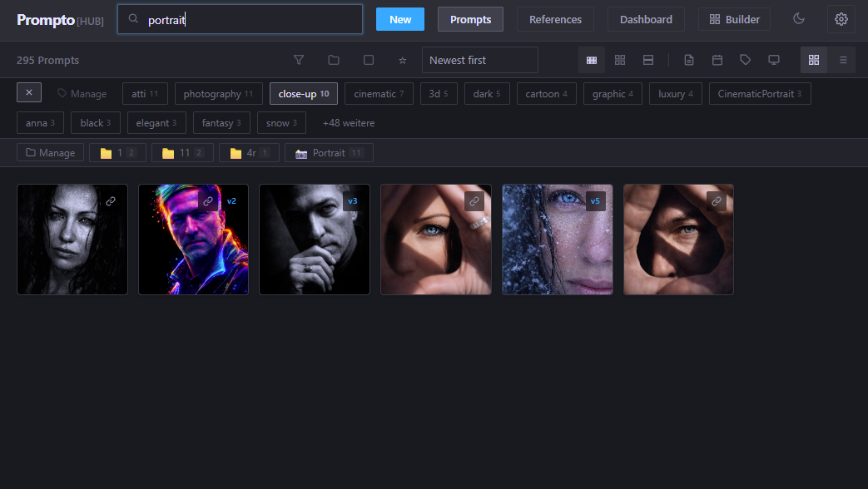868x489 pixels.
Task: Open the settings gear icon
Action: tap(841, 18)
